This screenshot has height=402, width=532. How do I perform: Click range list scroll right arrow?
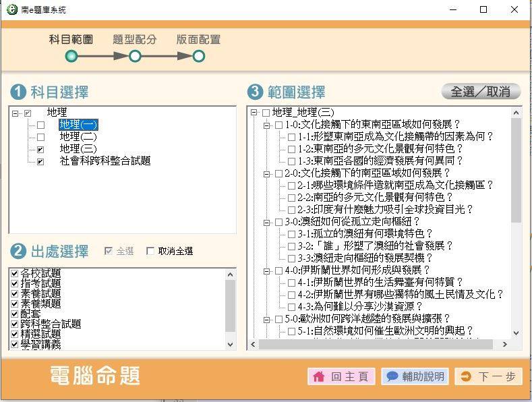click(504, 344)
